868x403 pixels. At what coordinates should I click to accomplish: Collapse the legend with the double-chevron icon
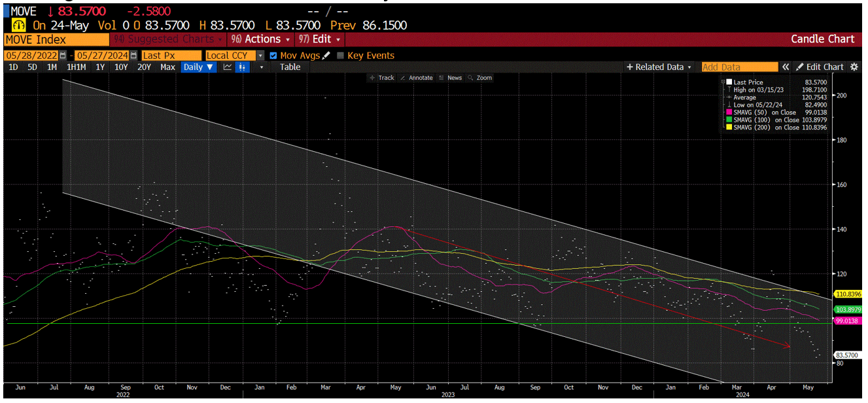(786, 66)
